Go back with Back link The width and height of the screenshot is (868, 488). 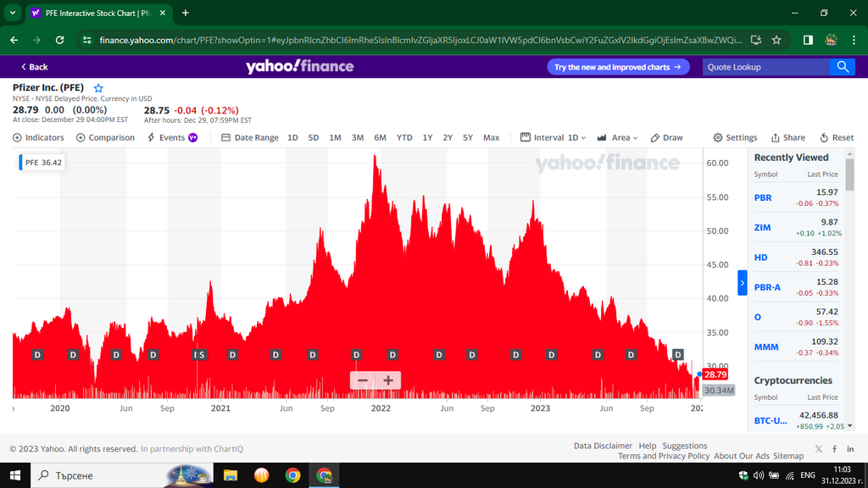click(x=34, y=67)
